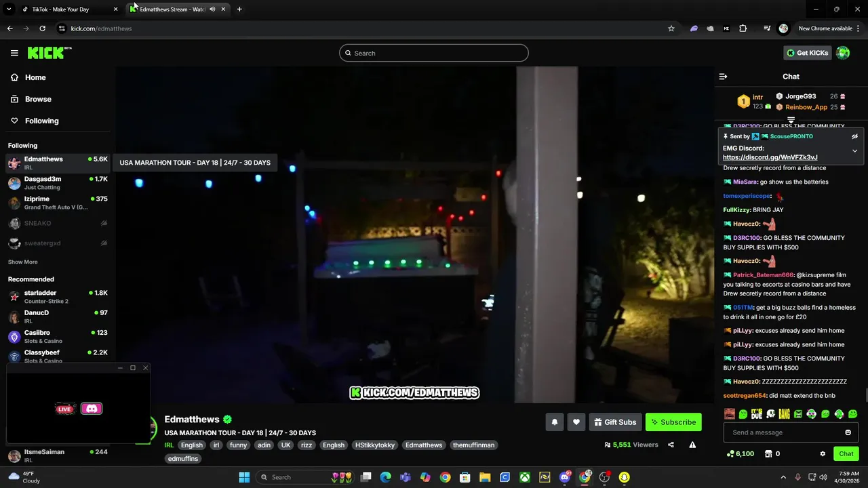Send message with Chat button
The image size is (868, 488).
pyautogui.click(x=846, y=453)
